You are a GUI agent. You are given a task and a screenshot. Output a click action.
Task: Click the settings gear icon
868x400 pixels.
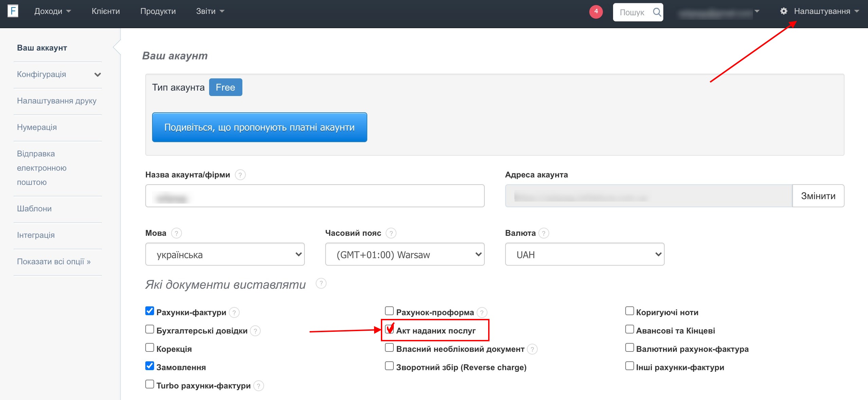click(x=783, y=11)
